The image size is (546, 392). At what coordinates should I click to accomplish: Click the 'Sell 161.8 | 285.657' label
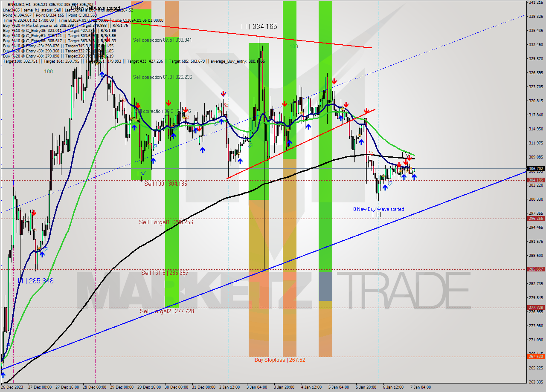pyautogui.click(x=165, y=273)
